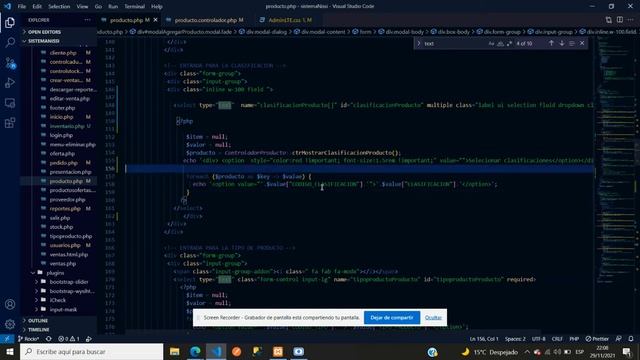Open the Help menu
640x360 pixels.
pyautogui.click(x=156, y=7)
